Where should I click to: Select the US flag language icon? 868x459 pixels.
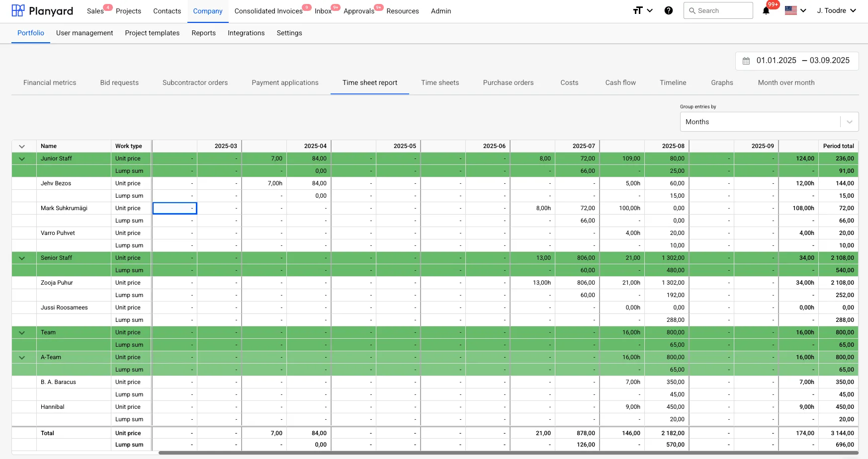[790, 10]
